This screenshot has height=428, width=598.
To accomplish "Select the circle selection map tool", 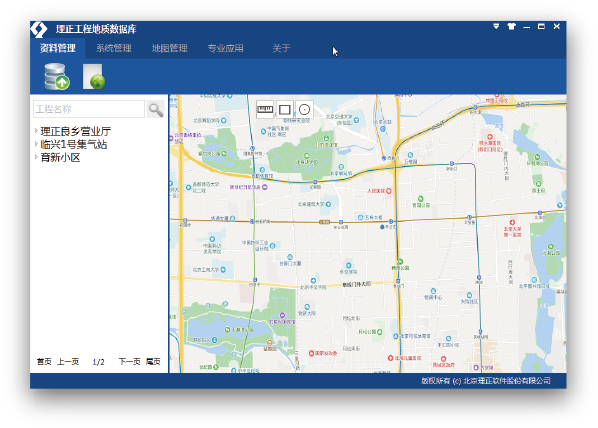I will (304, 109).
